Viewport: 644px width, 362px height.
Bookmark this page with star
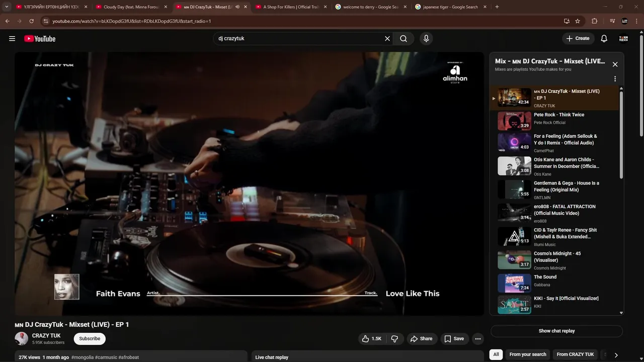(x=578, y=21)
